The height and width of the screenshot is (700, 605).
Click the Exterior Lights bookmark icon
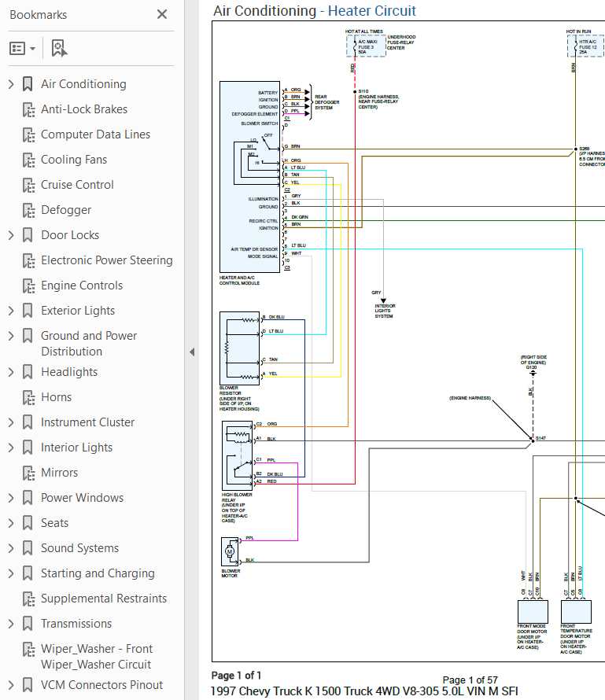click(28, 310)
